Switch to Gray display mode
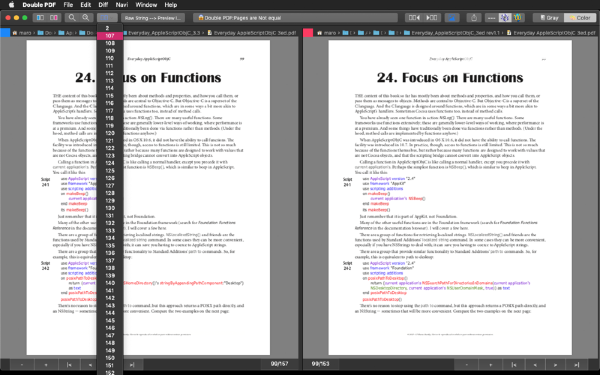Viewport: 600px width, 375px height. tap(549, 18)
